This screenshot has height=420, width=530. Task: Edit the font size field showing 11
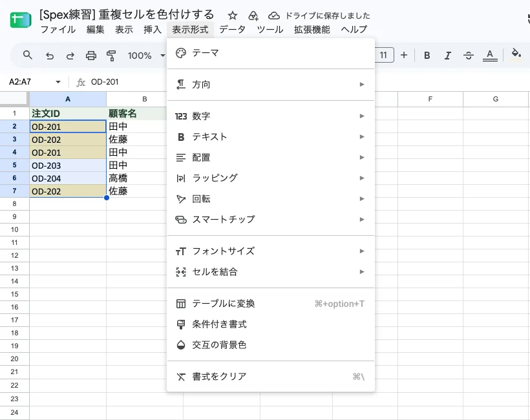[384, 55]
